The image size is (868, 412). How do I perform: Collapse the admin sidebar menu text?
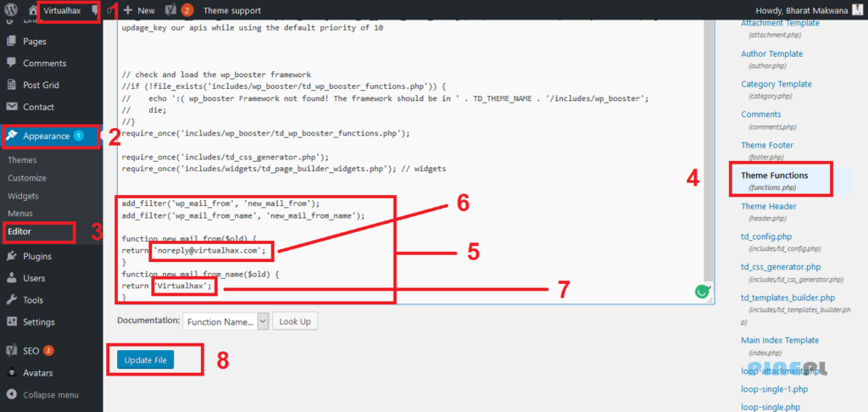(51, 395)
